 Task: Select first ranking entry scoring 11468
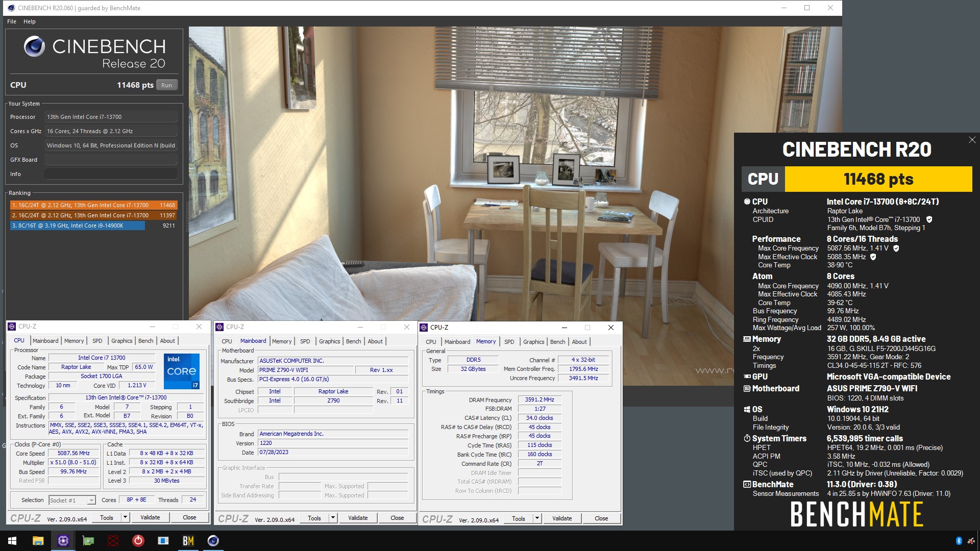pyautogui.click(x=93, y=205)
